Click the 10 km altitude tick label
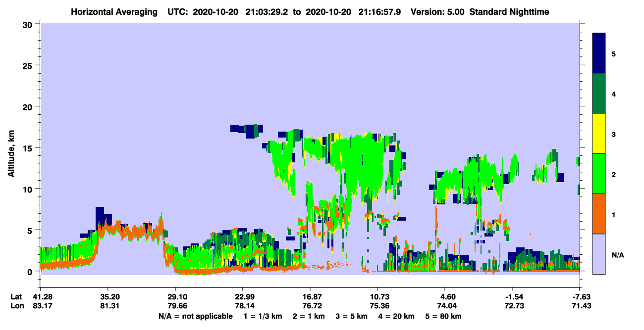 [29, 189]
